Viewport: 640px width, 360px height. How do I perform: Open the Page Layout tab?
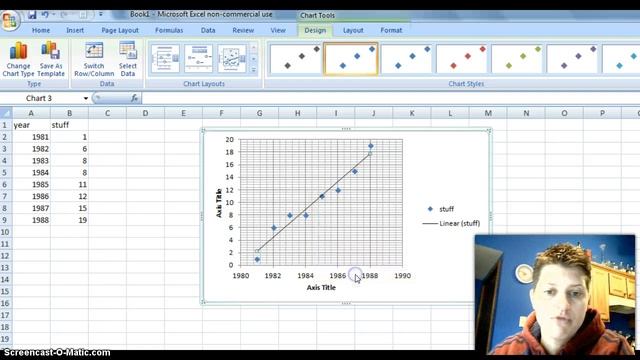120,30
